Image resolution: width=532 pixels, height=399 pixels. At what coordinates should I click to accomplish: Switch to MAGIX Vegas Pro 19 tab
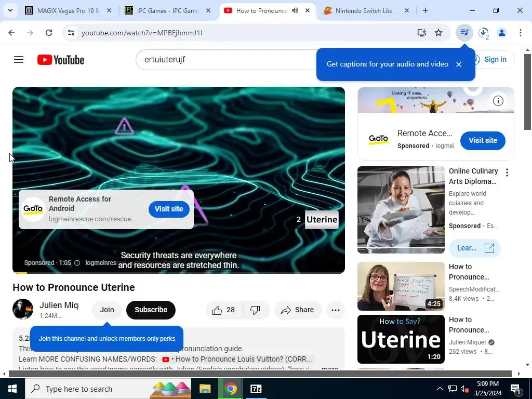tap(68, 10)
